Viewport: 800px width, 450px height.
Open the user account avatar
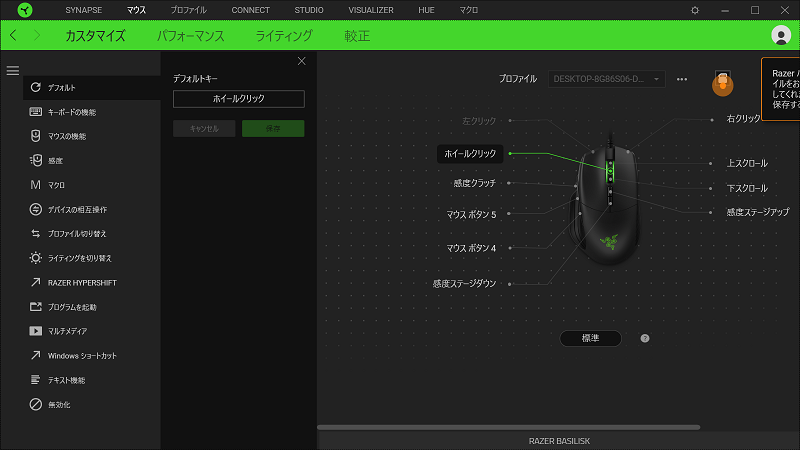tap(781, 35)
